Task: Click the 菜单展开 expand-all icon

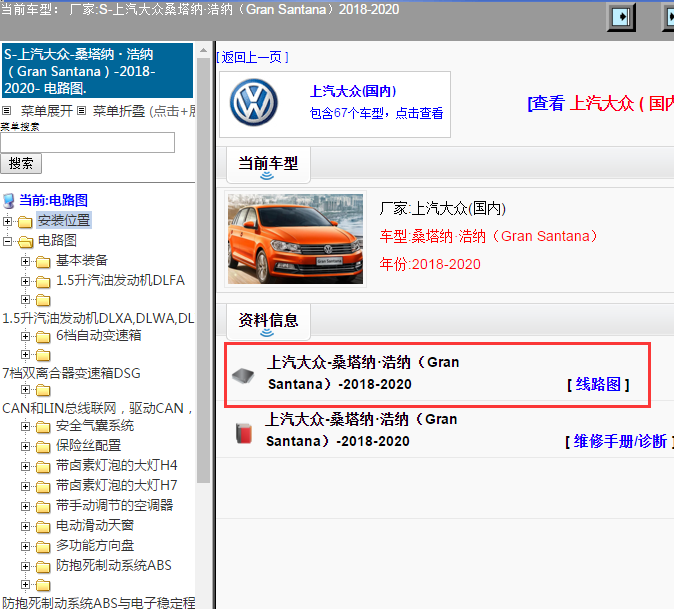Action: coord(6,111)
